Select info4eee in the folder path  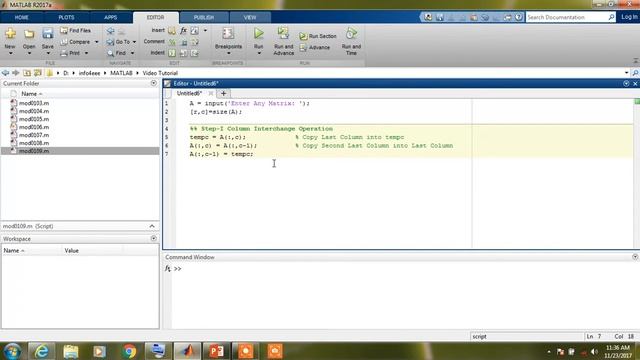click(x=89, y=73)
